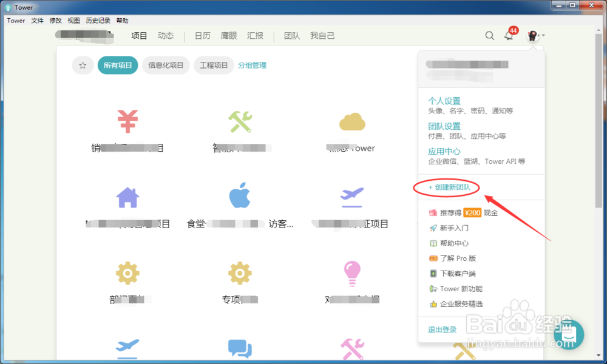Open the yellow cloud Tower project icon
607x364 pixels.
point(352,121)
